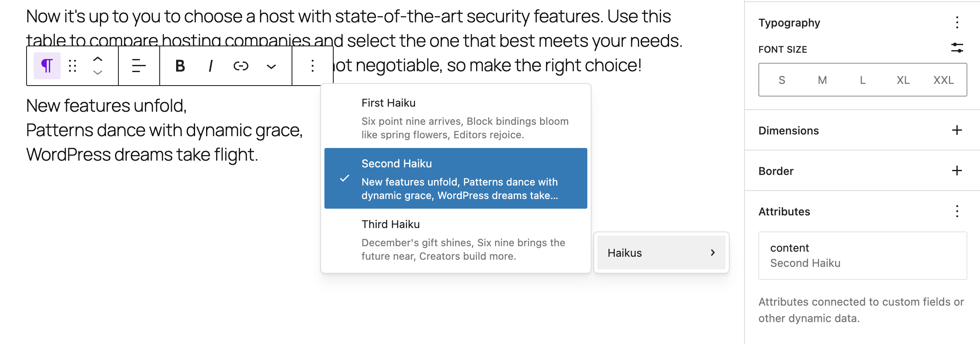
Task: Click the block drag handle
Action: tap(72, 66)
